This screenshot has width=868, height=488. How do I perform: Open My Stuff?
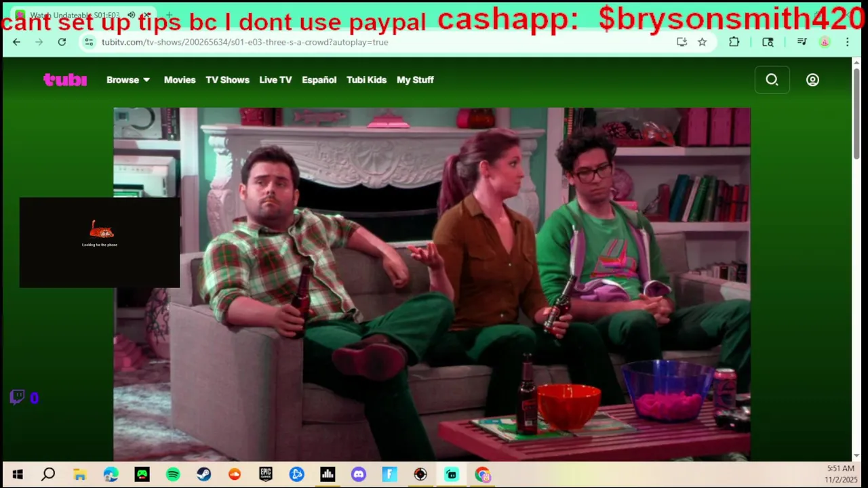tap(415, 80)
